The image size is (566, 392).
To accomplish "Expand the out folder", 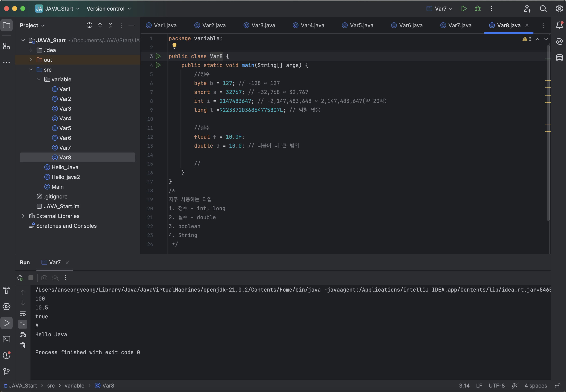I will (x=31, y=60).
